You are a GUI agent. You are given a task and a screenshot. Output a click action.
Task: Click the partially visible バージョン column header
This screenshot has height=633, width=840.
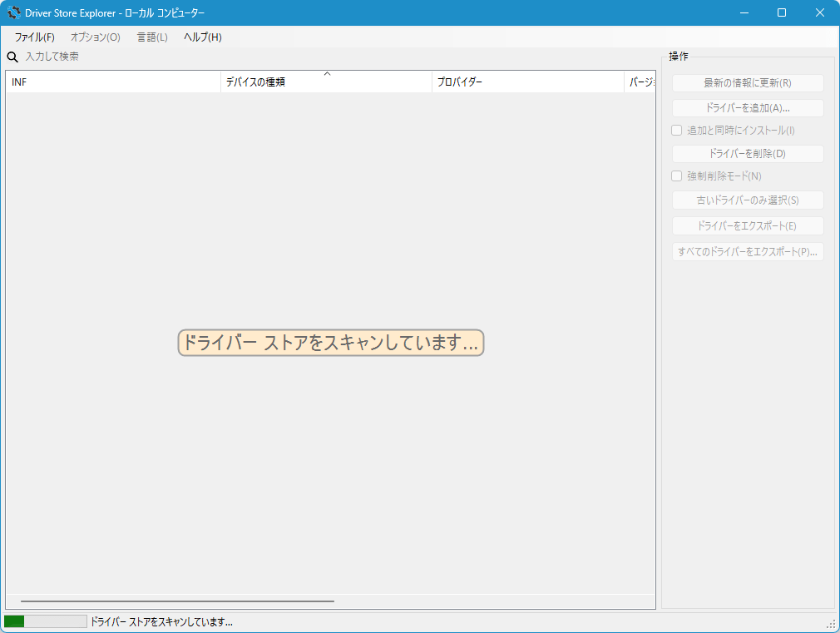click(x=640, y=82)
